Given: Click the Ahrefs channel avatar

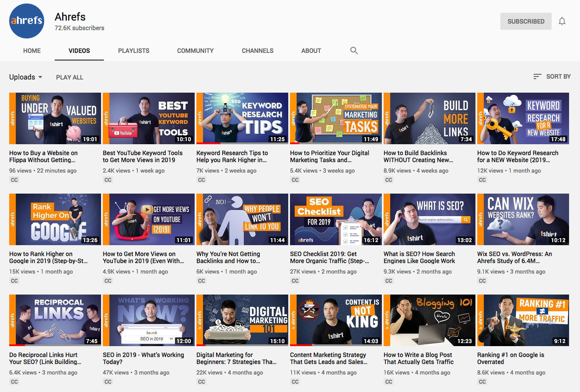Looking at the screenshot, I should tap(27, 21).
